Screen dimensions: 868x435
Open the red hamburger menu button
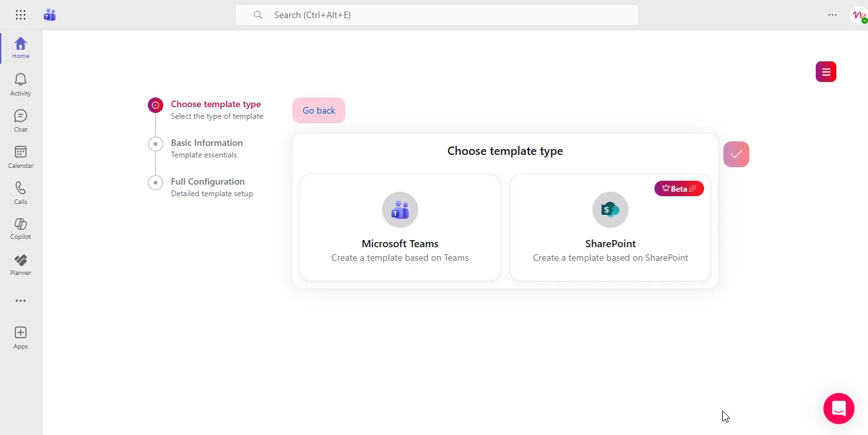826,72
